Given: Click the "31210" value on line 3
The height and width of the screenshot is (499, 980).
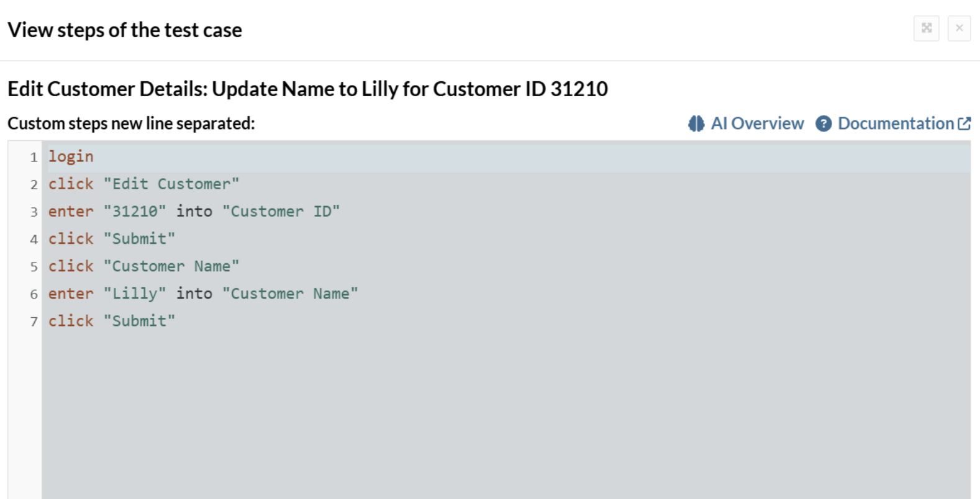Looking at the screenshot, I should point(135,211).
